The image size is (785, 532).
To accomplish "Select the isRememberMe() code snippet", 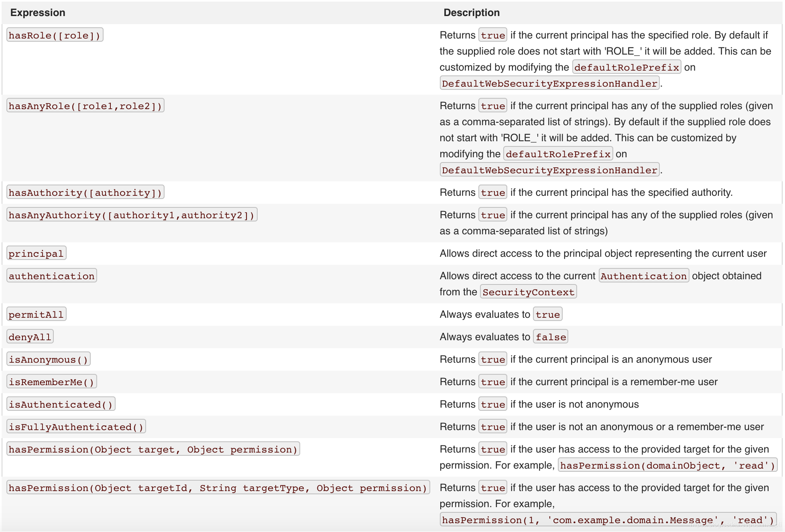I will point(52,382).
